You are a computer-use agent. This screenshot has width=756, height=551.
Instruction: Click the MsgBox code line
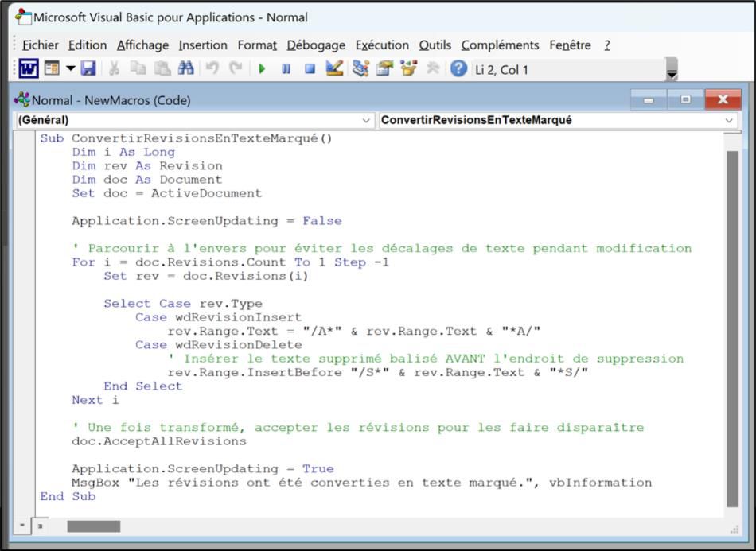[x=361, y=483]
